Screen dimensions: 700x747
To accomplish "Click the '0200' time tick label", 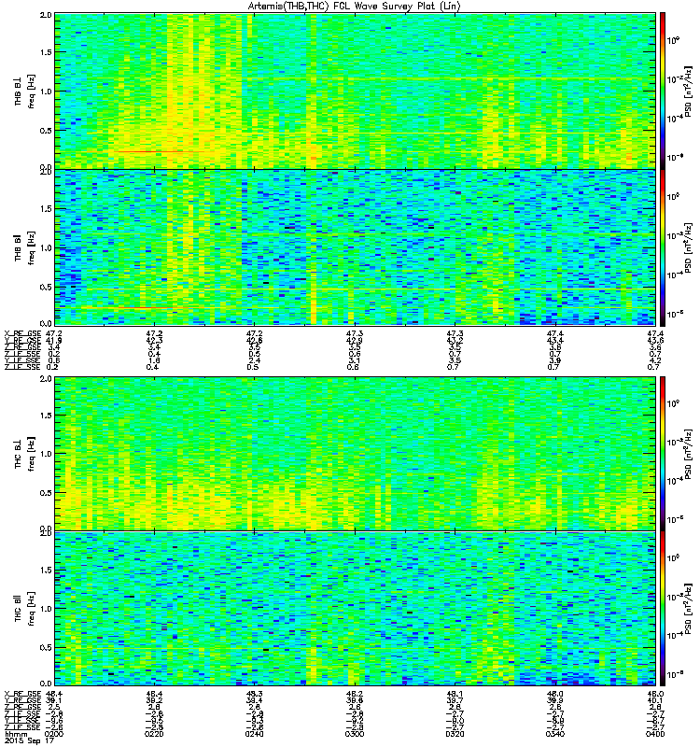I will (54, 734).
